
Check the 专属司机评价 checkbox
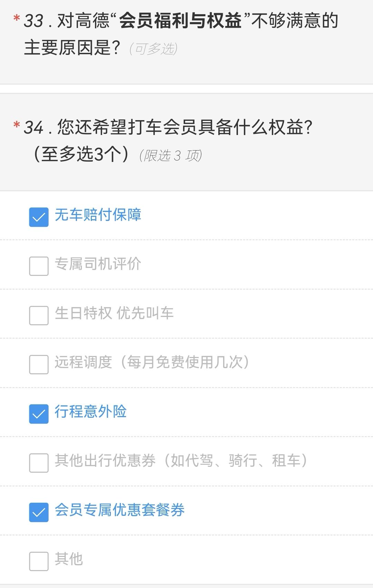(39, 266)
